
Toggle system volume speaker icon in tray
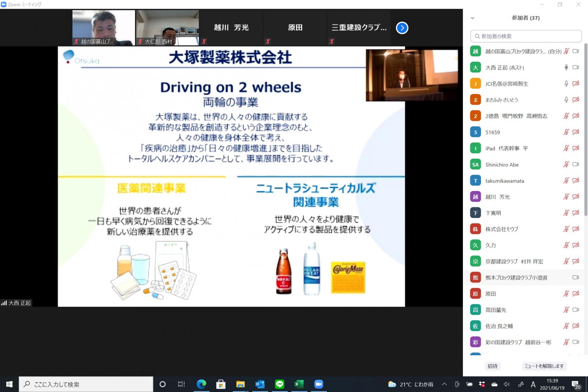pos(506,384)
